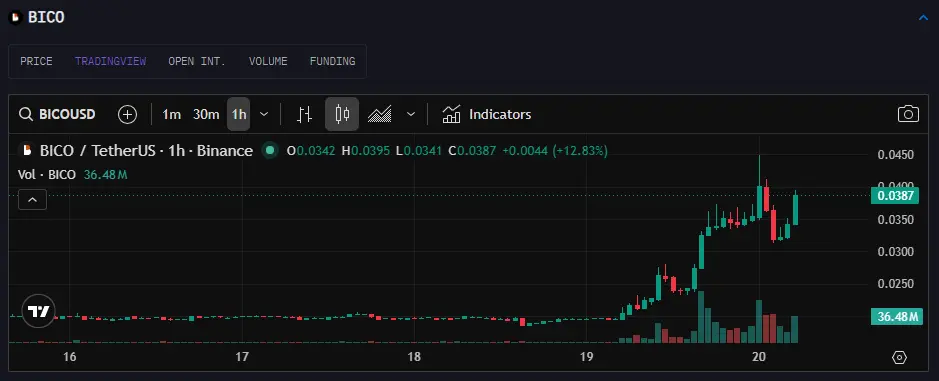Screen dimensions: 939x381
Task: Select the 1m timeframe
Action: [x=171, y=114]
